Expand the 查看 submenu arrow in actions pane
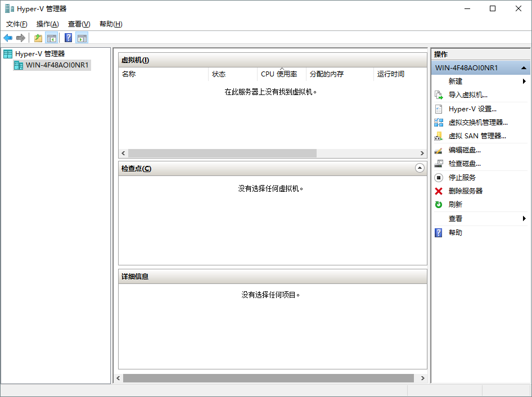 pyautogui.click(x=524, y=219)
